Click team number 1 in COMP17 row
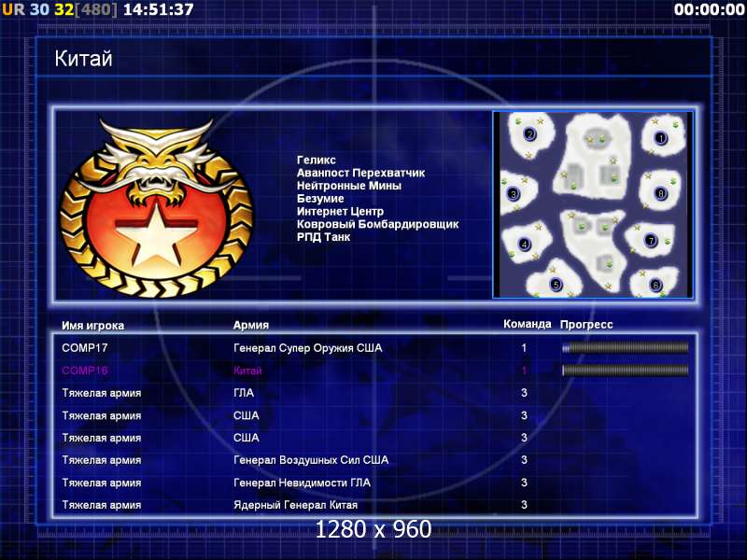The image size is (747, 560). pos(524,348)
